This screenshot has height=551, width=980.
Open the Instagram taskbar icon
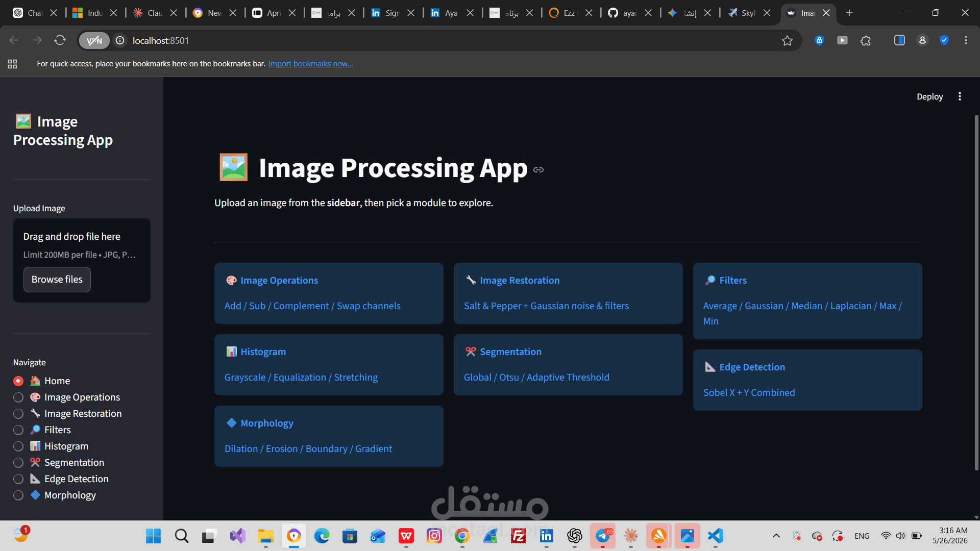(434, 536)
